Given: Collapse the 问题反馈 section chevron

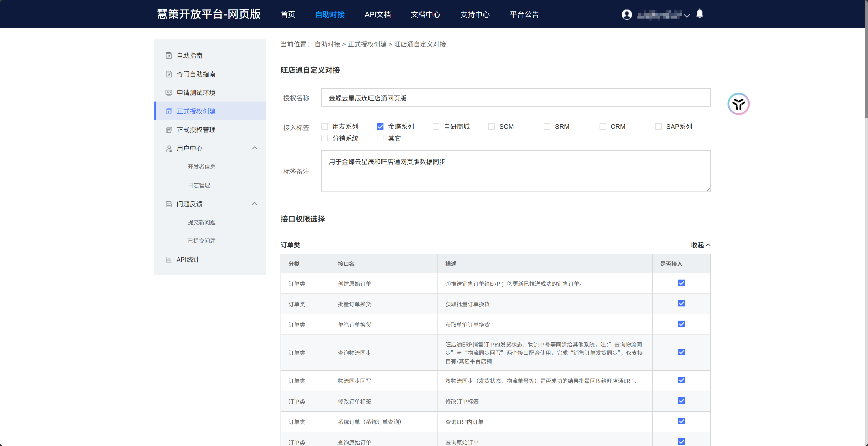Looking at the screenshot, I should click(x=255, y=204).
